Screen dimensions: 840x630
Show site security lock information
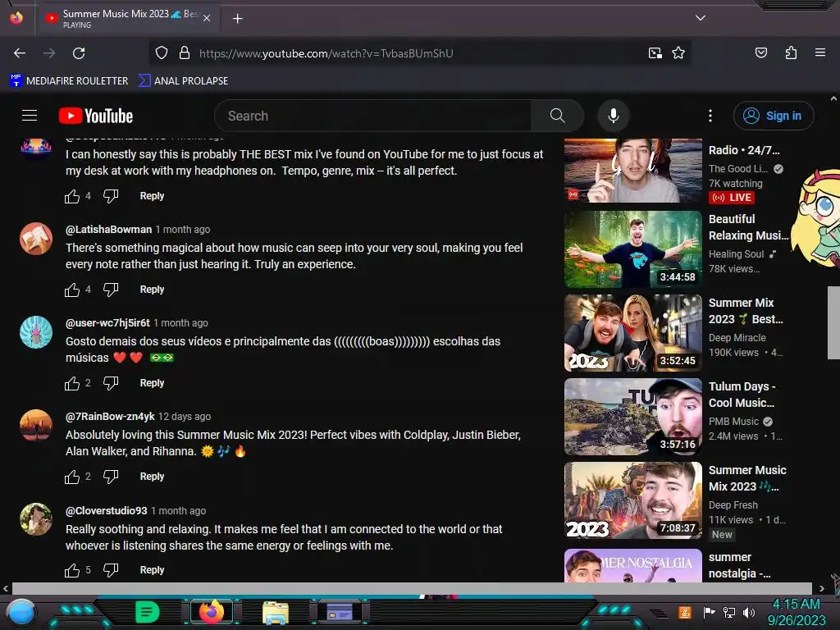click(185, 53)
